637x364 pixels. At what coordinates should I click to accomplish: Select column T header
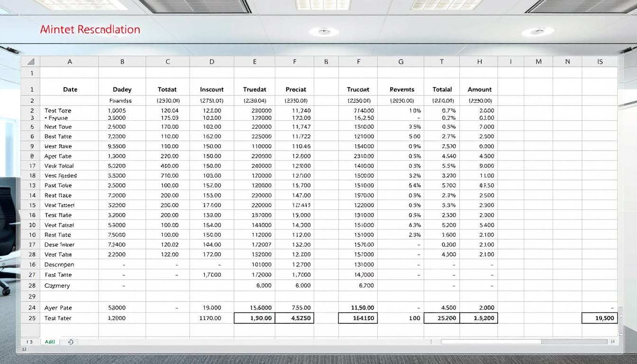click(442, 62)
